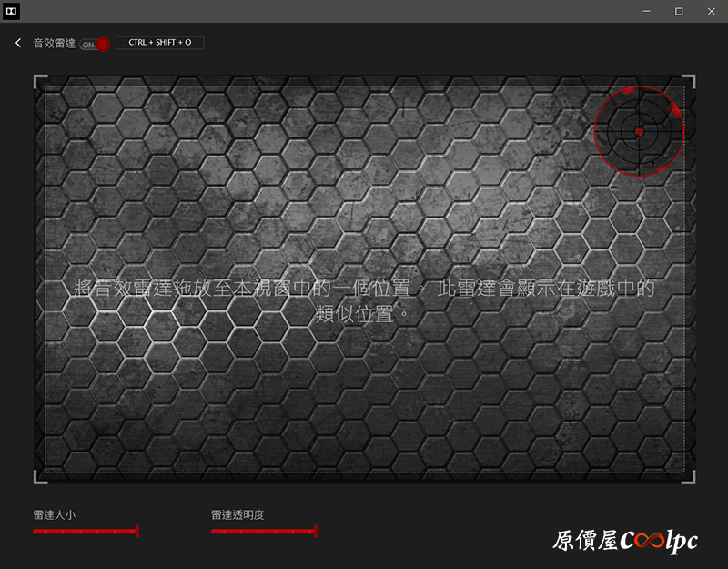Click the 音效雷達 title label

click(x=55, y=43)
